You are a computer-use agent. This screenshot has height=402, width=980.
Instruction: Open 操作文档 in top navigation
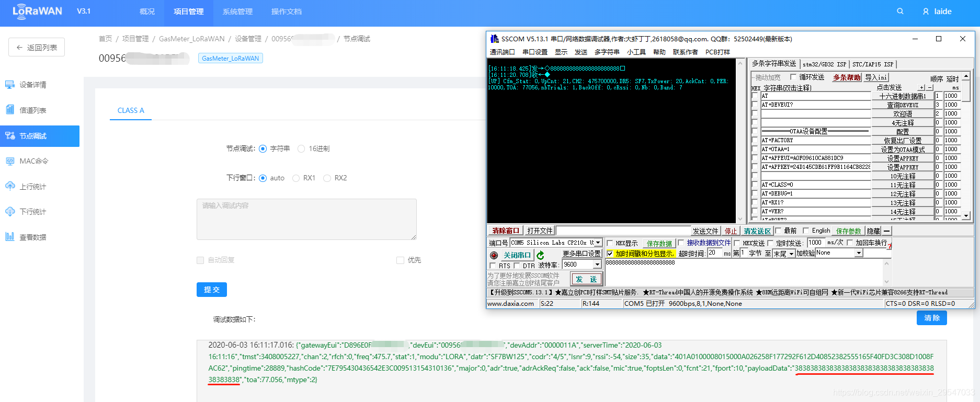pos(286,12)
